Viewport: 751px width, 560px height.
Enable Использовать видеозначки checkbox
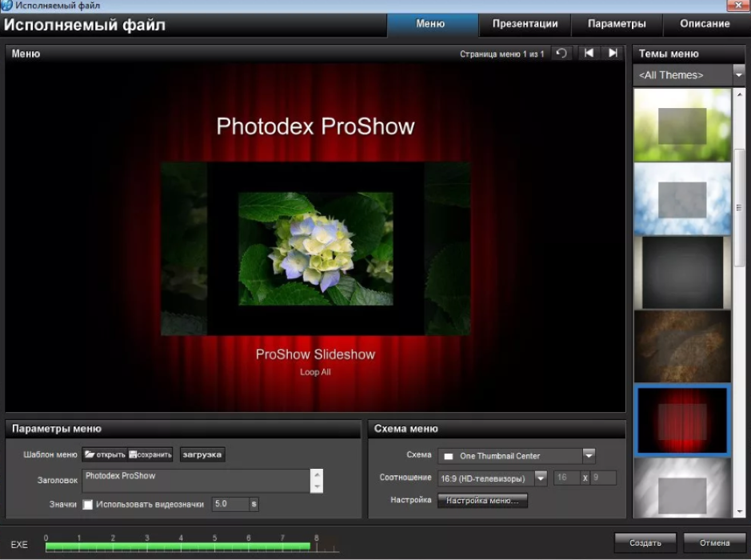point(88,505)
